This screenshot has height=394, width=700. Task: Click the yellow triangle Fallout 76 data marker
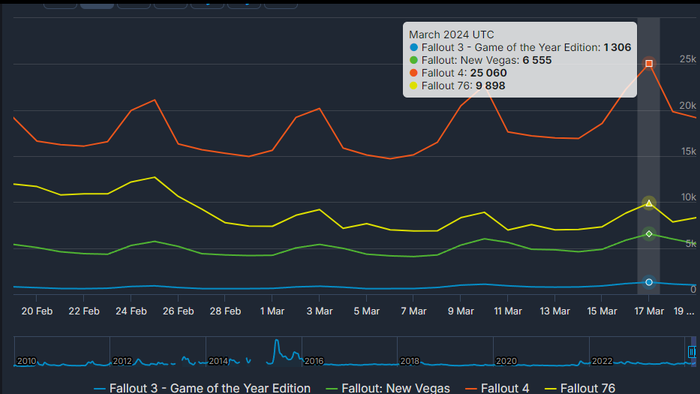[x=649, y=203]
